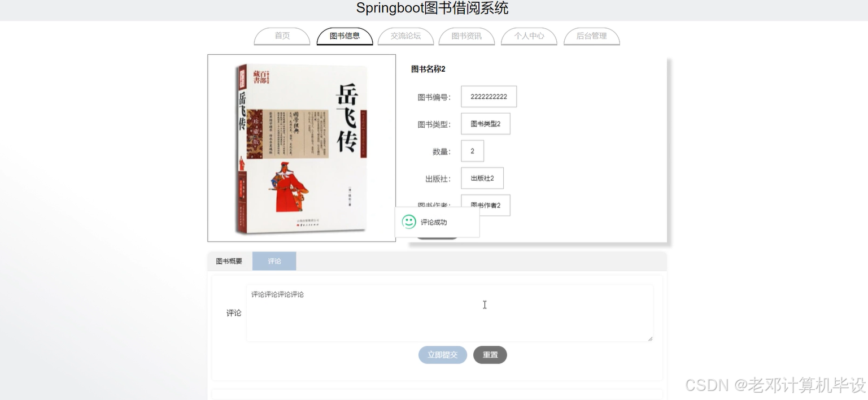Click the 图书编号 value 2222222222

(489, 97)
